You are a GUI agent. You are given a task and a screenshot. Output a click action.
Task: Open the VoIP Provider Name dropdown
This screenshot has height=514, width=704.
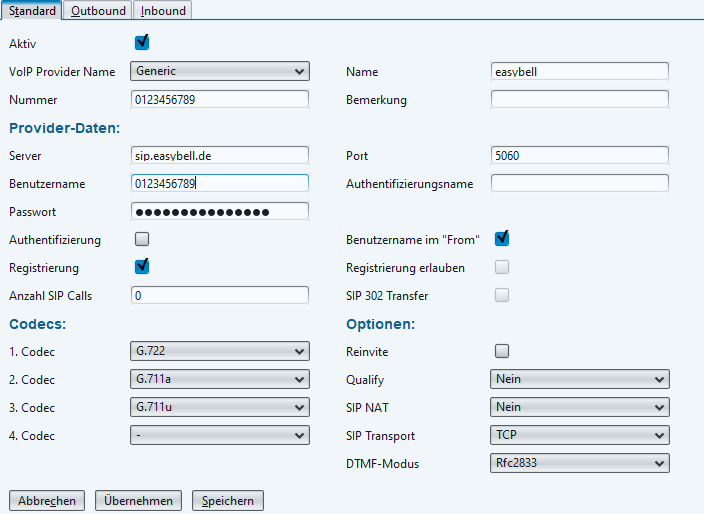tap(220, 71)
